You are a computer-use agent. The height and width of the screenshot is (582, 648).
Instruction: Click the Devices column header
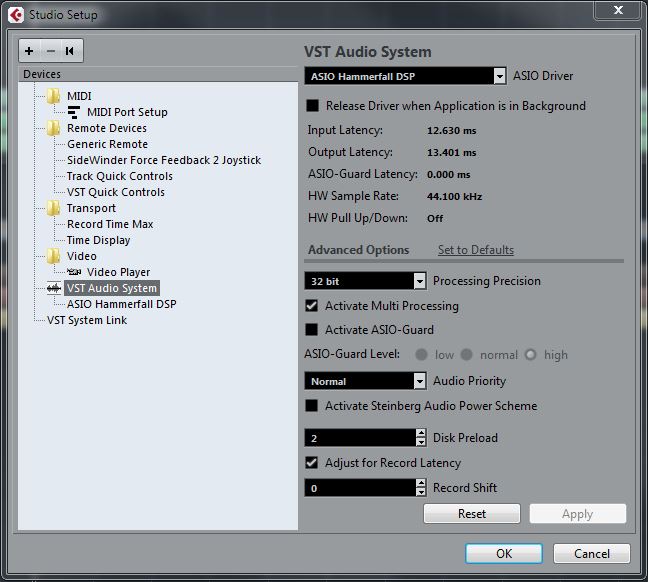[158, 74]
